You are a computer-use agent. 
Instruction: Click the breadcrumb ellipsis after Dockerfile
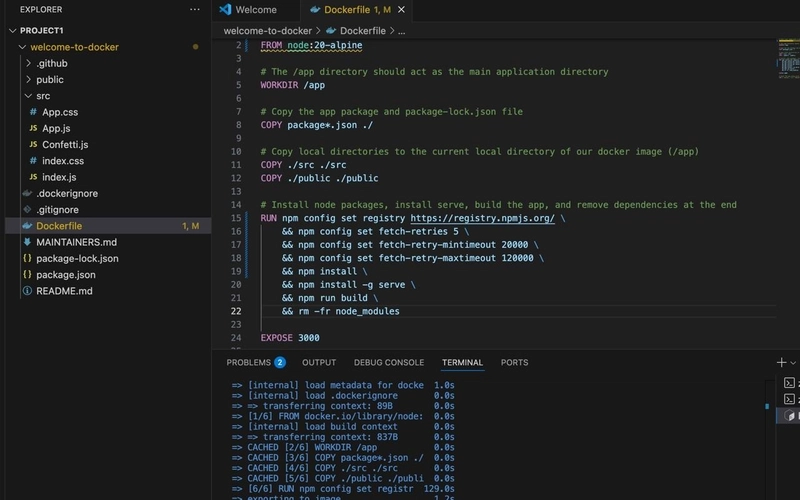click(x=402, y=31)
